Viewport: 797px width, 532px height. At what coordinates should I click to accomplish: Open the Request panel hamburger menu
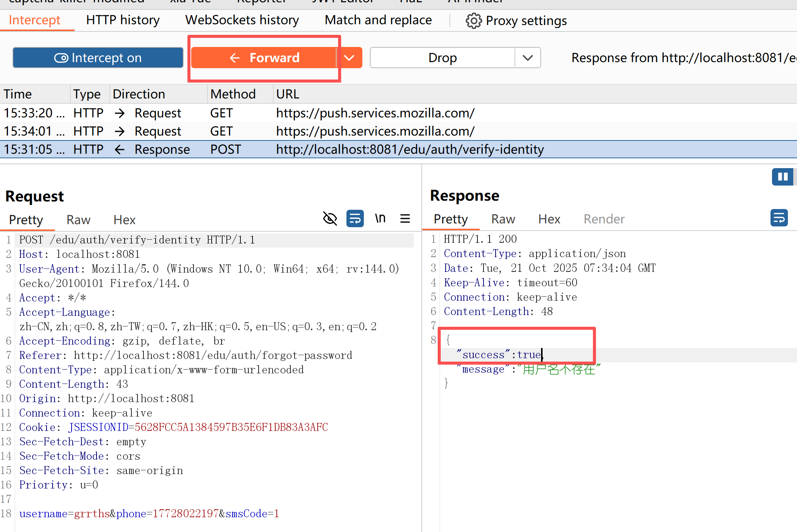(405, 218)
